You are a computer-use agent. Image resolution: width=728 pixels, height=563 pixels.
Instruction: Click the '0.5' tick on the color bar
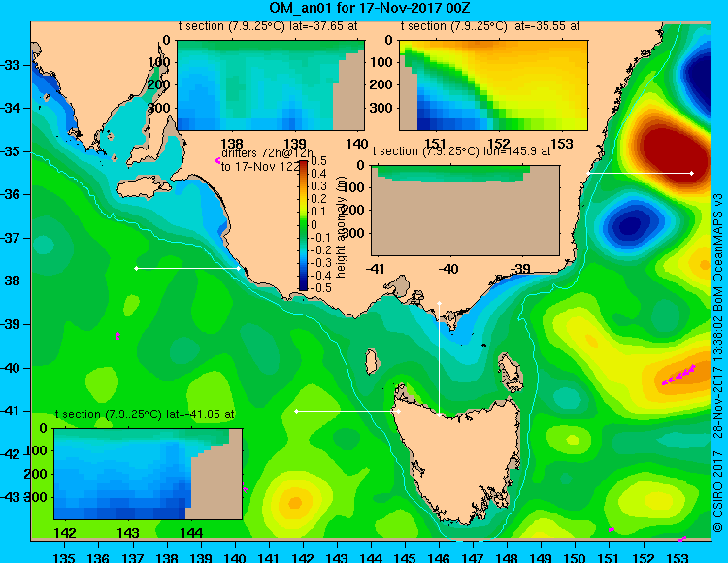(x=319, y=161)
